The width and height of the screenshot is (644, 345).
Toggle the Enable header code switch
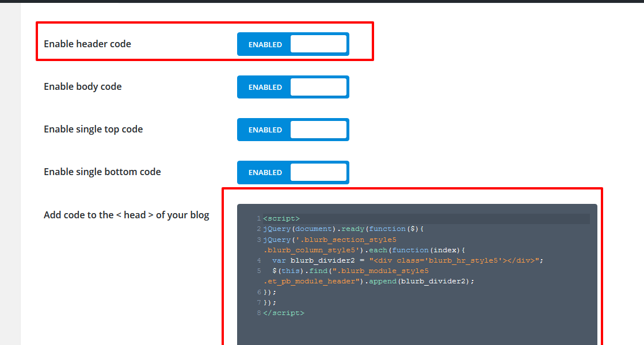(293, 44)
